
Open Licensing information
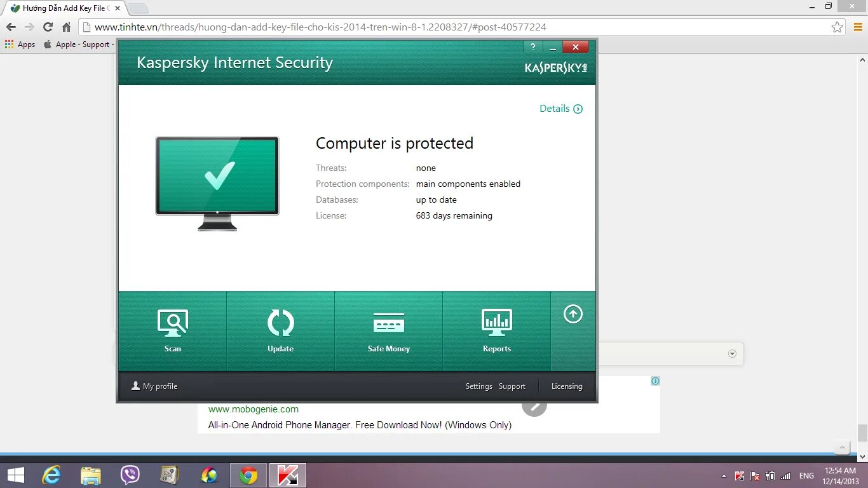pyautogui.click(x=567, y=386)
